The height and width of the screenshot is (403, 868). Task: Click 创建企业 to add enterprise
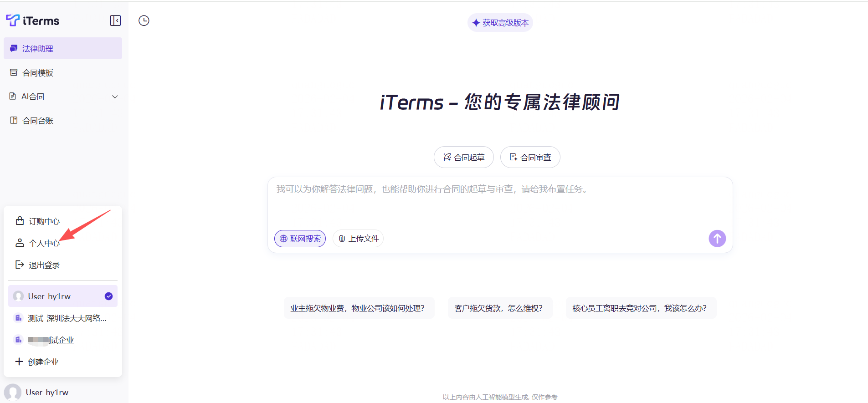coord(63,362)
